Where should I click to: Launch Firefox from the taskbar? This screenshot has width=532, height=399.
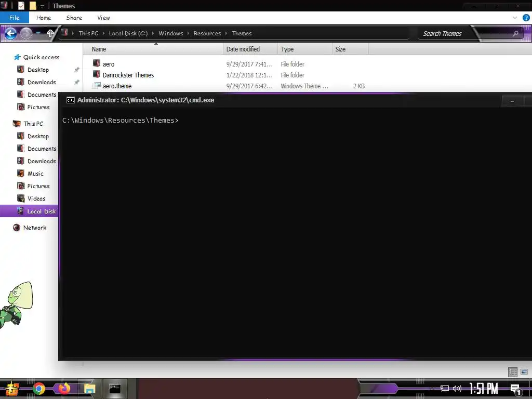[64, 389]
